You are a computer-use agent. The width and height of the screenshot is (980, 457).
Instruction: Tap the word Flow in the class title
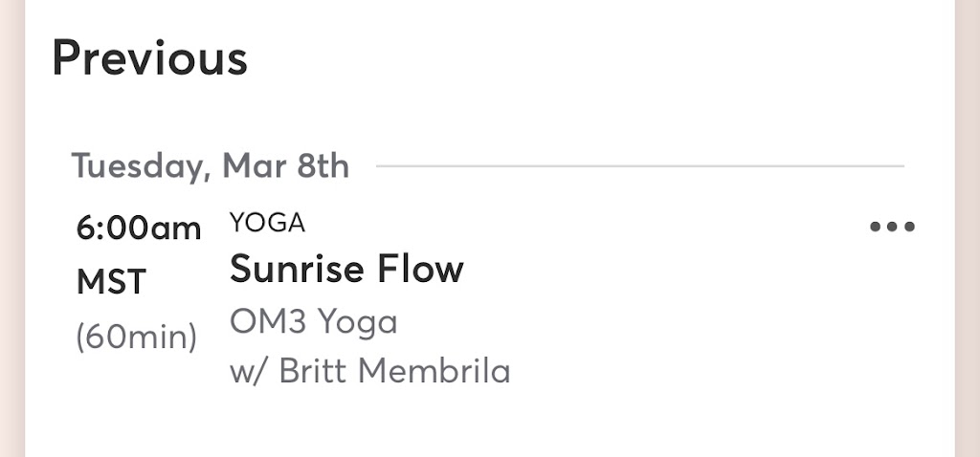[x=427, y=270]
